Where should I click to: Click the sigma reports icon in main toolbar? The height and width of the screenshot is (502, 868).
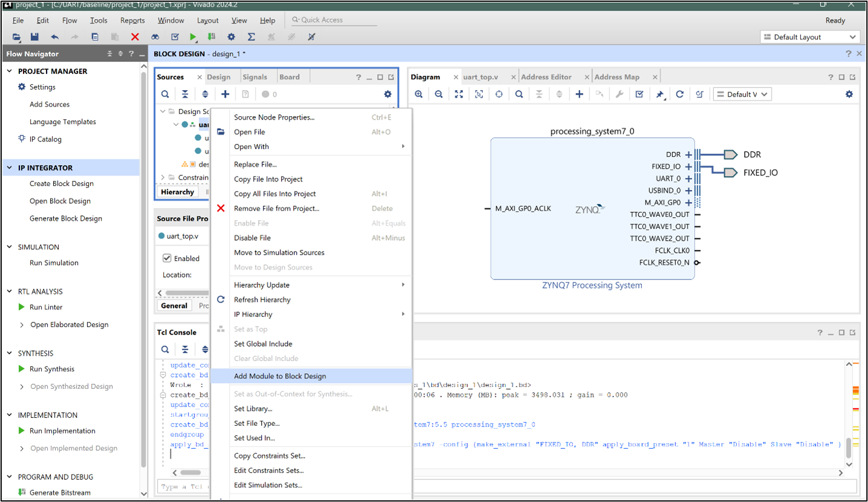pyautogui.click(x=251, y=37)
